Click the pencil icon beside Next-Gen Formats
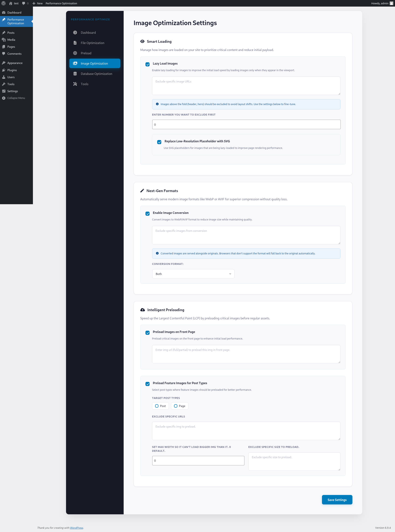The image size is (395, 532). point(142,190)
